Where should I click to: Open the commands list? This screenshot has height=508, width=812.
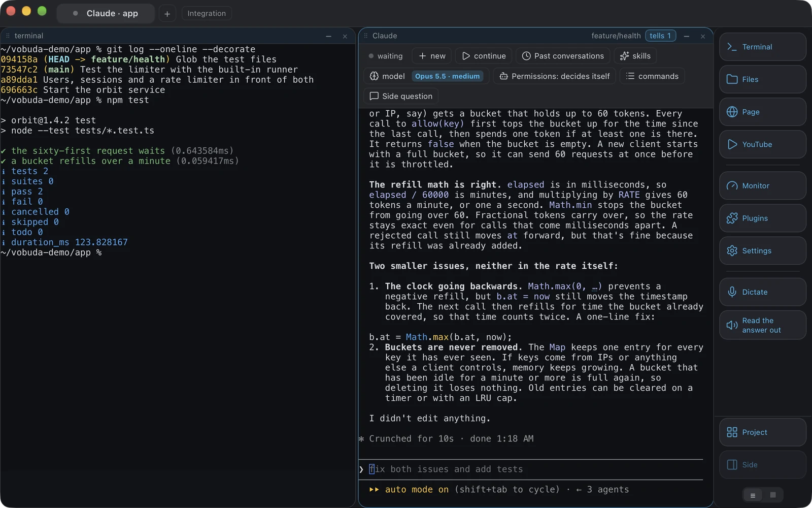[x=652, y=76]
